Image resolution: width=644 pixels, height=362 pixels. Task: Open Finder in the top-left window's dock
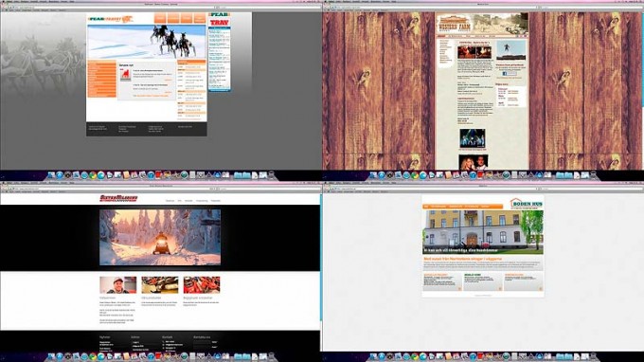(51, 175)
